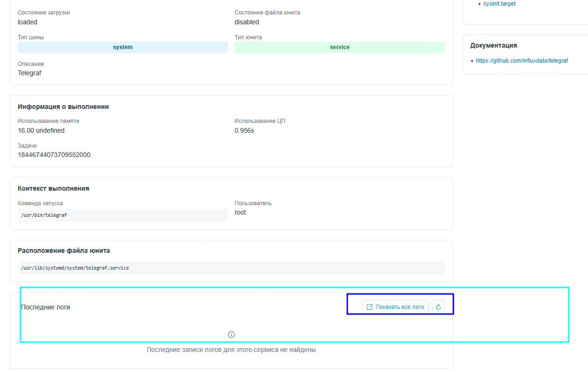The width and height of the screenshot is (588, 372).
Task: Click the external-link icon in Показать все логи
Action: 369,307
